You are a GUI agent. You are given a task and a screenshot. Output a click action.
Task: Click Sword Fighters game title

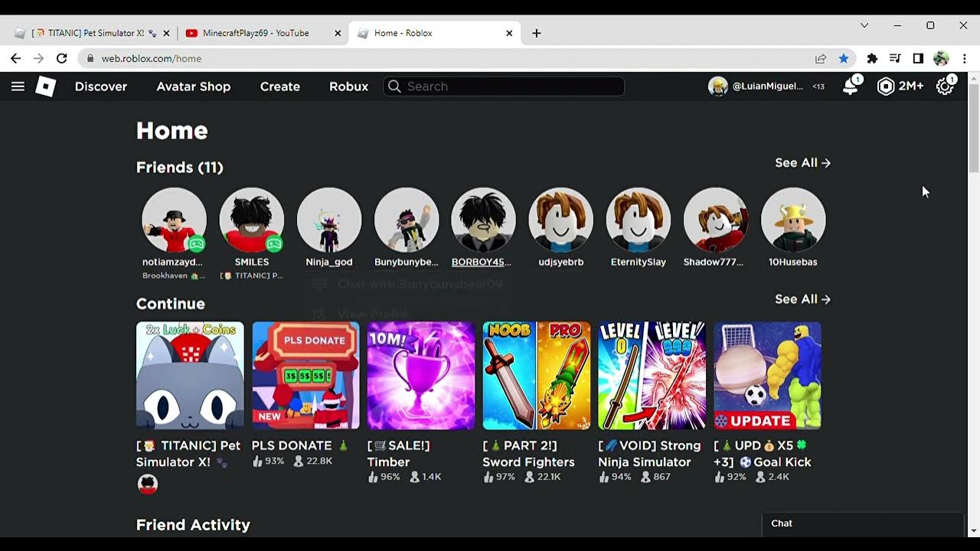[528, 454]
